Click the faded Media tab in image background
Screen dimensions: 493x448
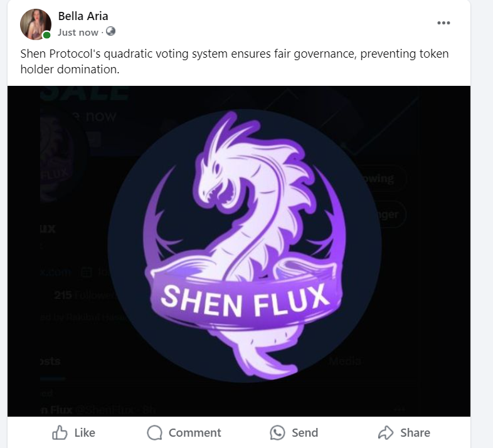click(x=344, y=362)
